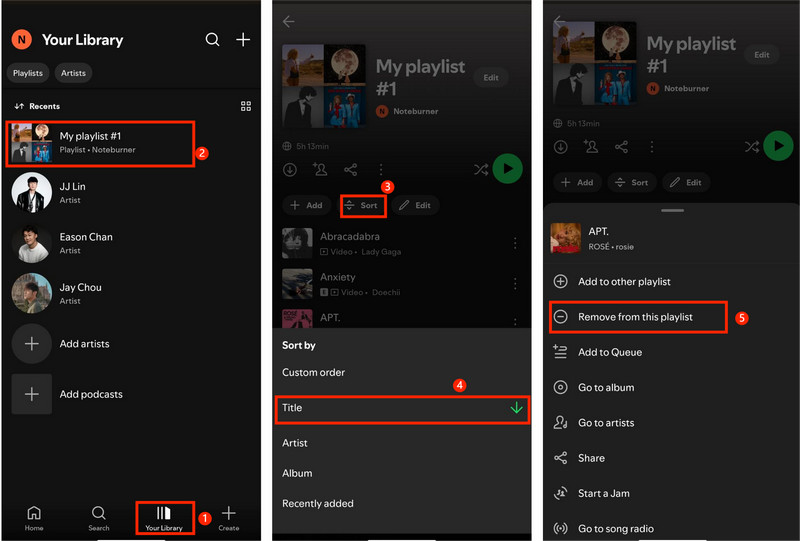Go to Search tab in bottom bar
The width and height of the screenshot is (800, 541).
99,518
